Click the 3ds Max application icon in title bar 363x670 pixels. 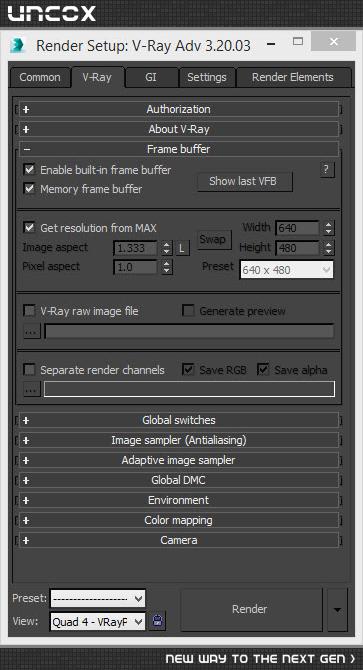coord(18,45)
